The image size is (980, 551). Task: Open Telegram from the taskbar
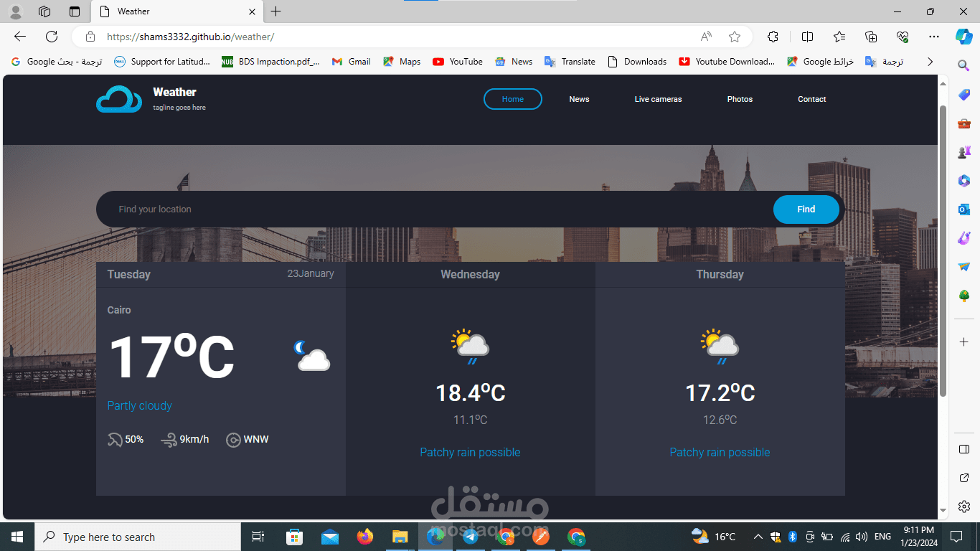471,536
